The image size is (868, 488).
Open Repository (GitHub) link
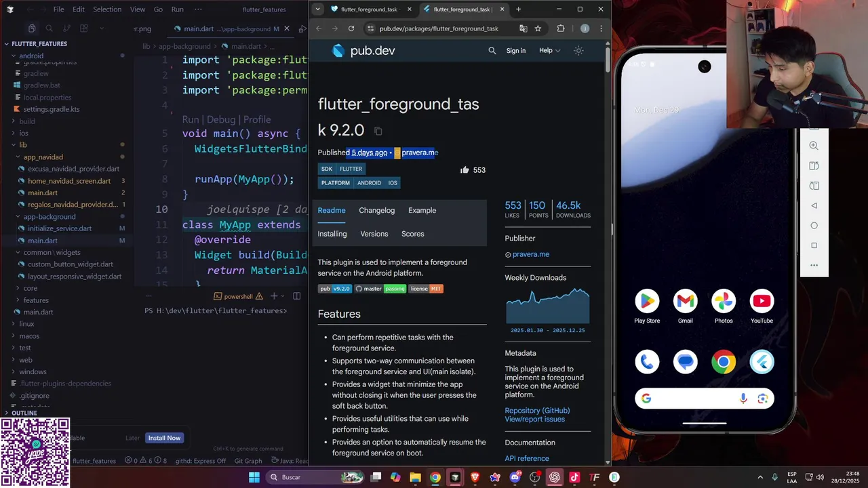coord(537,411)
